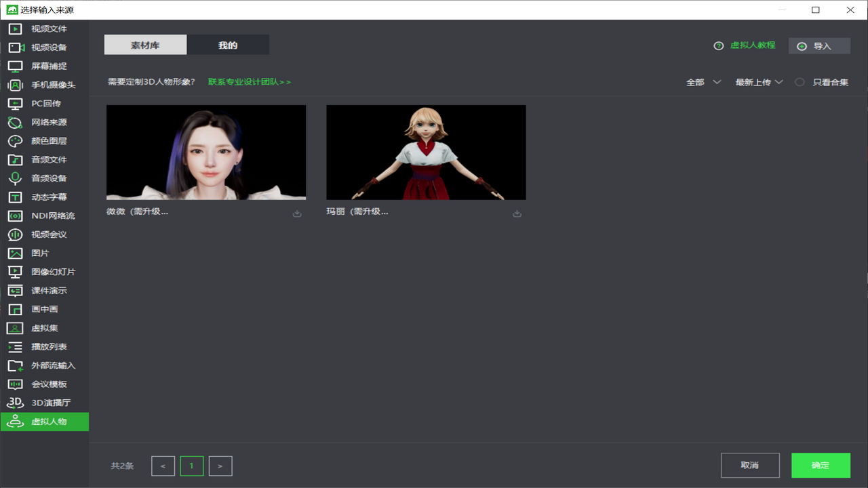Screen dimensions: 868x488
Task: Select the 视频文件 source icon
Action: pos(15,29)
